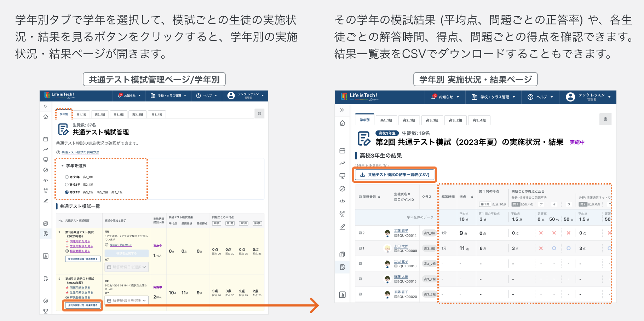644x321 pixels.
Task: Switch to 高1_1組 tab on management page
Action: (81, 115)
